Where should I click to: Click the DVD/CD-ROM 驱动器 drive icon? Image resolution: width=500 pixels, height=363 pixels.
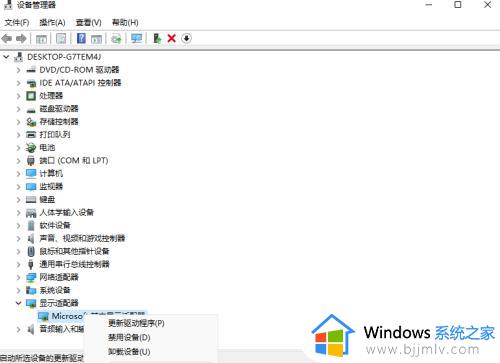pyautogui.click(x=31, y=70)
